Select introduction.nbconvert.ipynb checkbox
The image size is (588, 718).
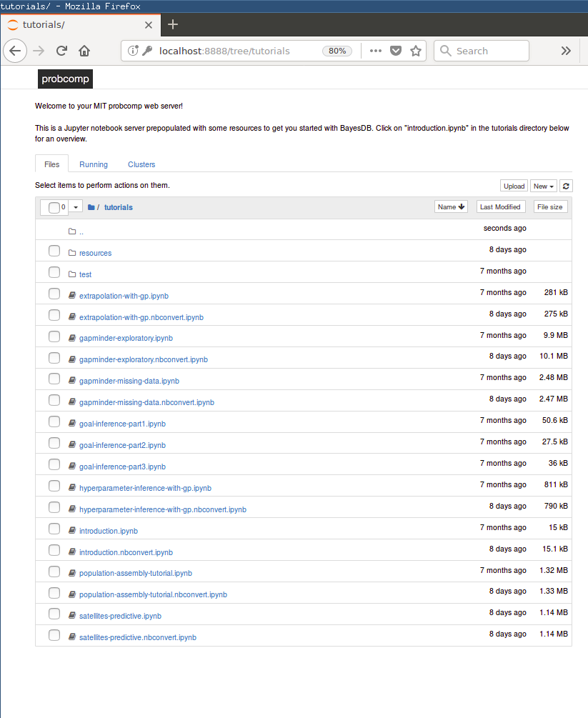click(x=54, y=550)
